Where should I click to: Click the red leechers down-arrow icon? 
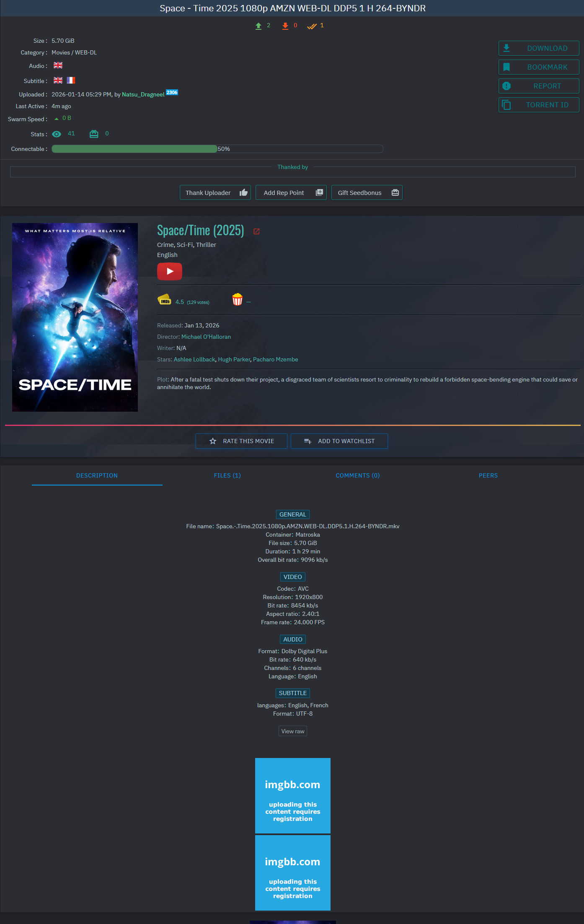tap(285, 26)
